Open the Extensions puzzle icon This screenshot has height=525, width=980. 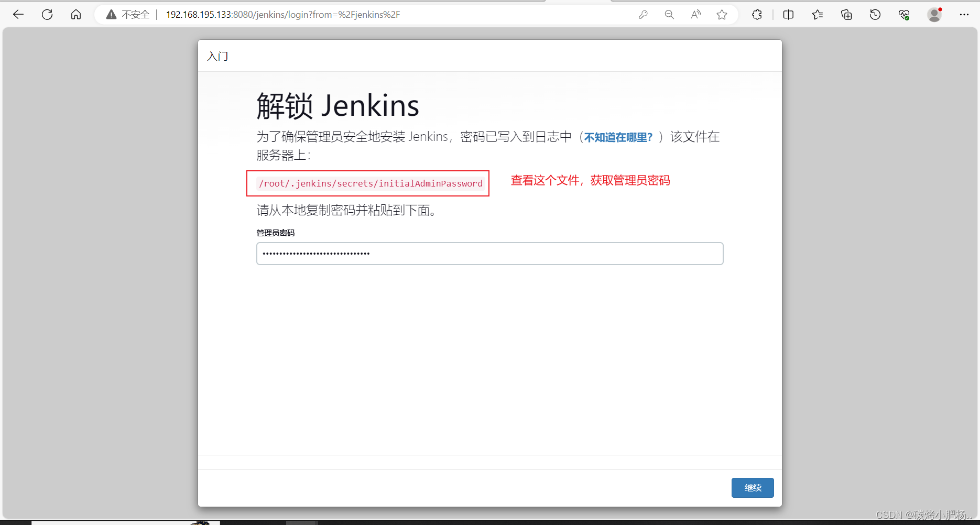point(757,14)
